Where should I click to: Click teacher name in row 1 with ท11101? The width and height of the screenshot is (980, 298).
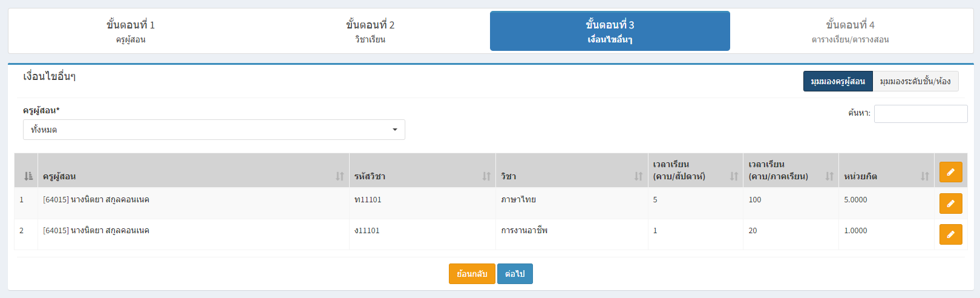[x=96, y=200]
